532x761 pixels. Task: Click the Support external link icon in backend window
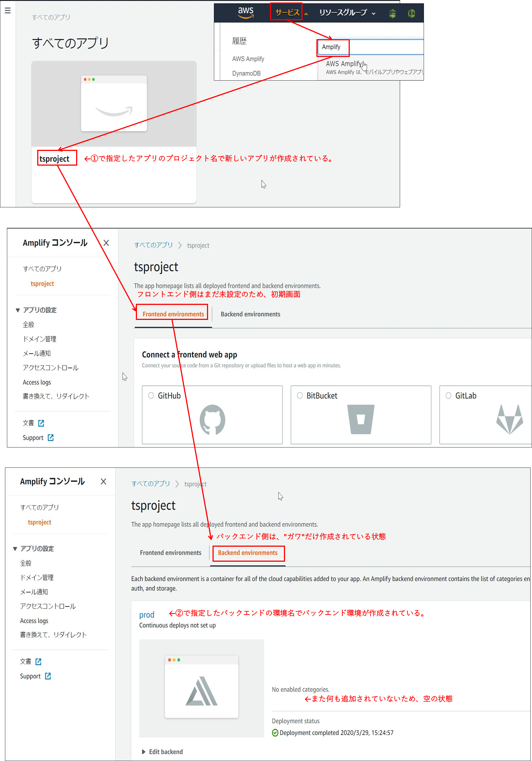point(48,676)
